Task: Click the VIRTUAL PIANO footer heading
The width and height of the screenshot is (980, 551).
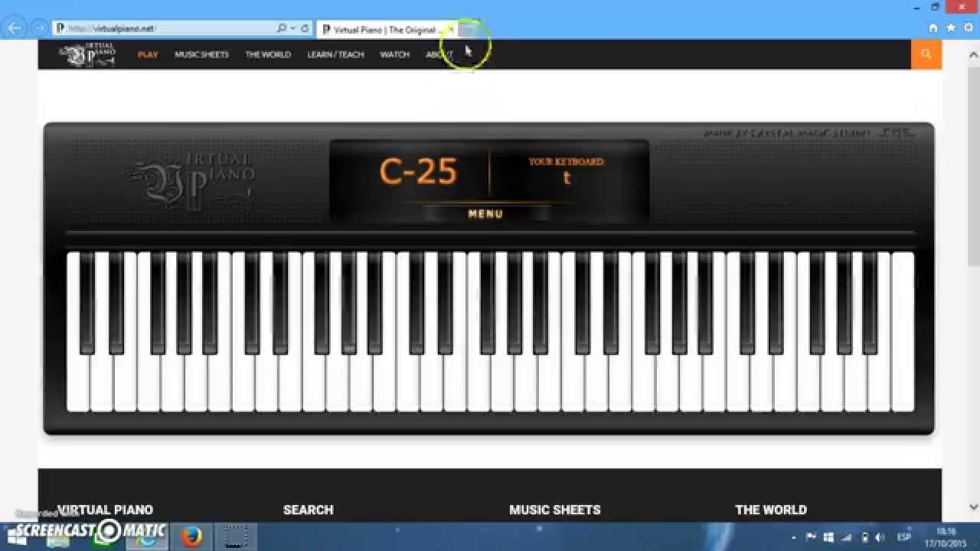Action: point(105,510)
